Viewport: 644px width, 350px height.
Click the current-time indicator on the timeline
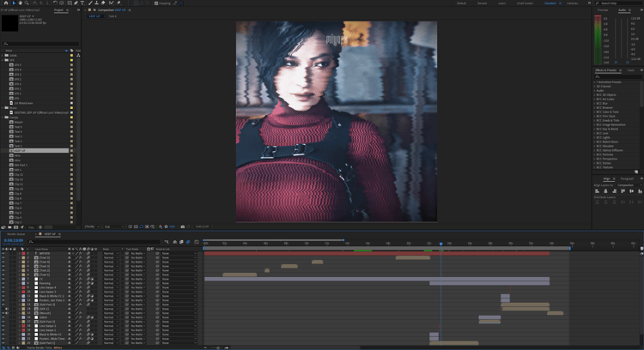pos(441,244)
